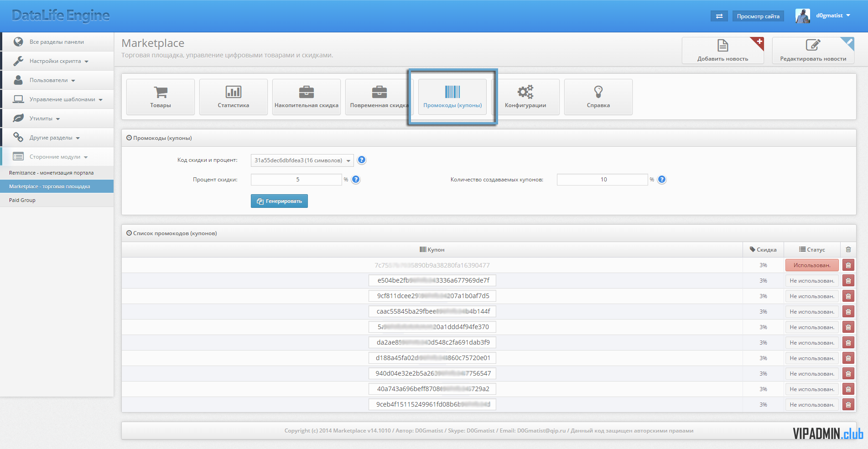Delete coupon starting caac55845ba29fbee
Image resolution: width=868 pixels, height=449 pixels.
pos(848,312)
